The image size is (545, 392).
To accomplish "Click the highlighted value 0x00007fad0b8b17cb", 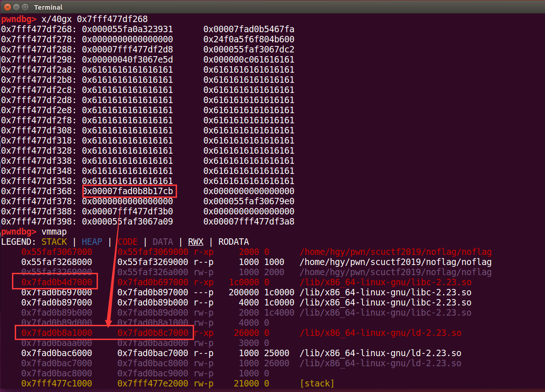I will (129, 191).
